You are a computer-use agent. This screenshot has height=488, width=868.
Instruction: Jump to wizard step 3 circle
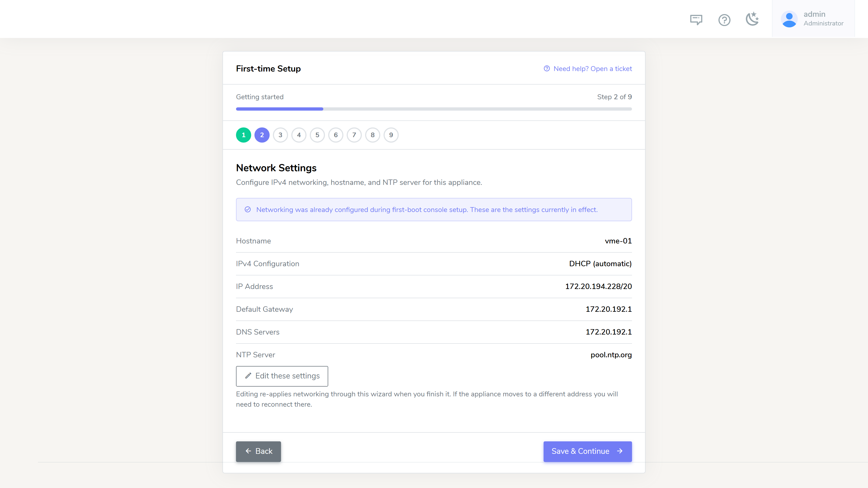pos(280,135)
